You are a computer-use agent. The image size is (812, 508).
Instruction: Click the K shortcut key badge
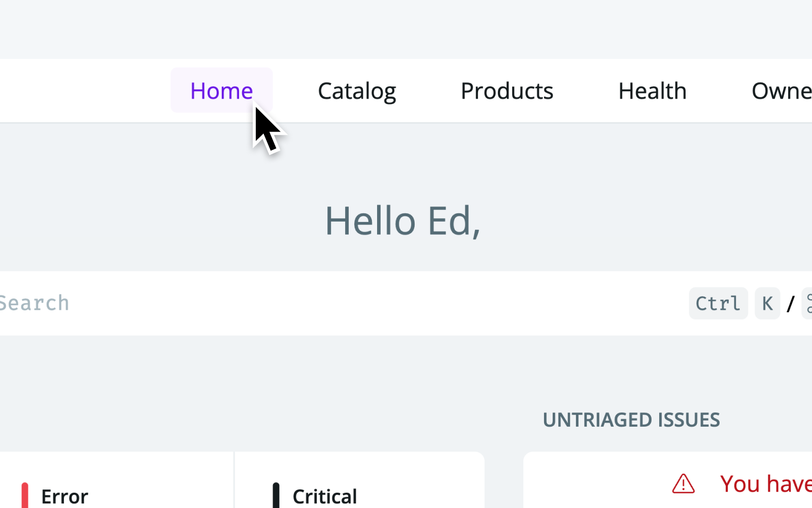click(x=767, y=303)
